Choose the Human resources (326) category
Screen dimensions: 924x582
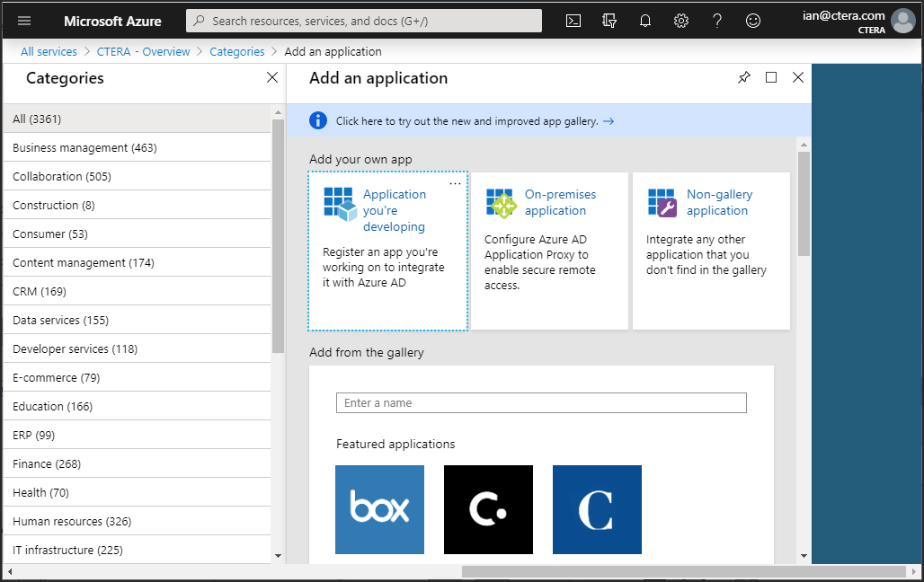(137, 521)
